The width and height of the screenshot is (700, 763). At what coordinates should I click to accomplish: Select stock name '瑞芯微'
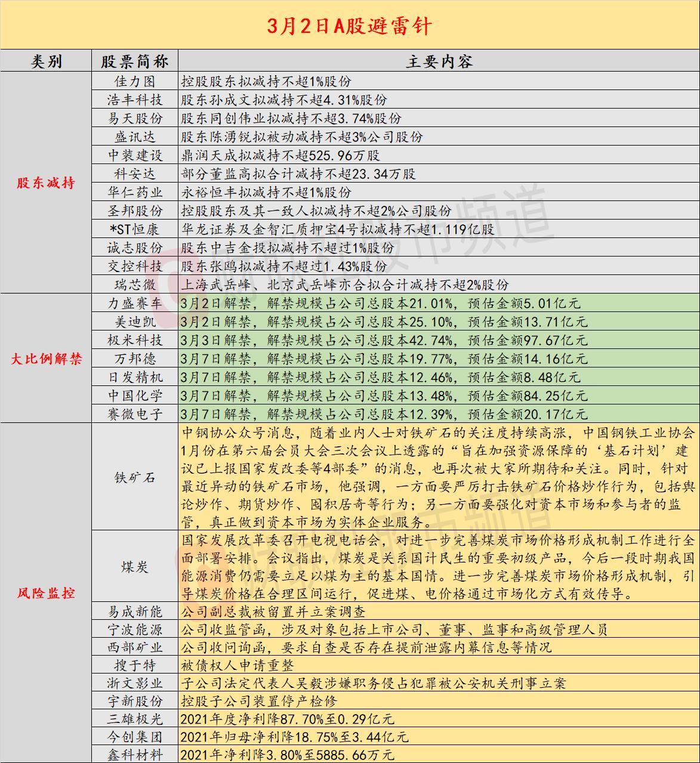[x=135, y=285]
